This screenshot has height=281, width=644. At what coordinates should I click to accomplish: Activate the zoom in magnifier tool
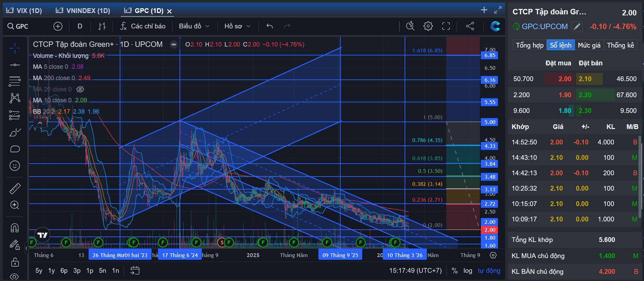click(x=15, y=205)
